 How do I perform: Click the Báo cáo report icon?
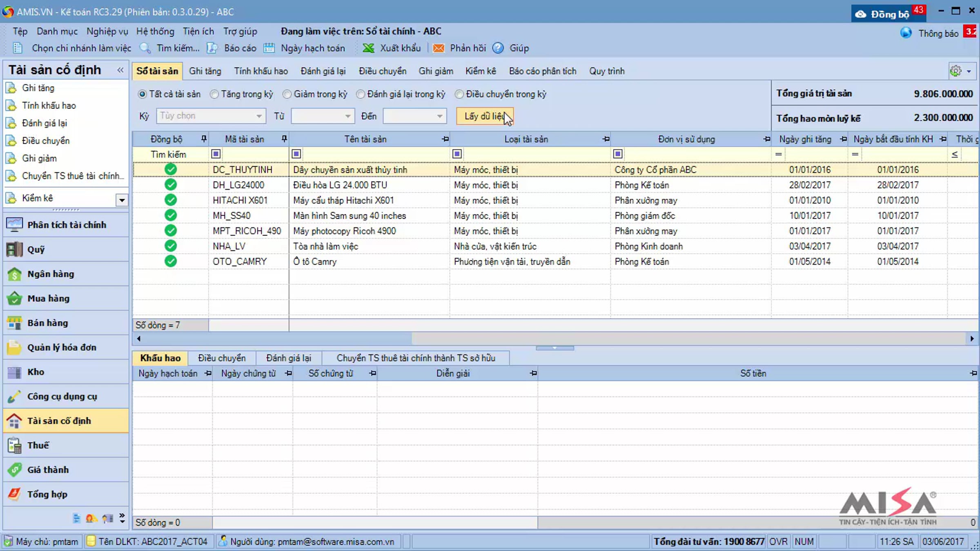pos(212,48)
